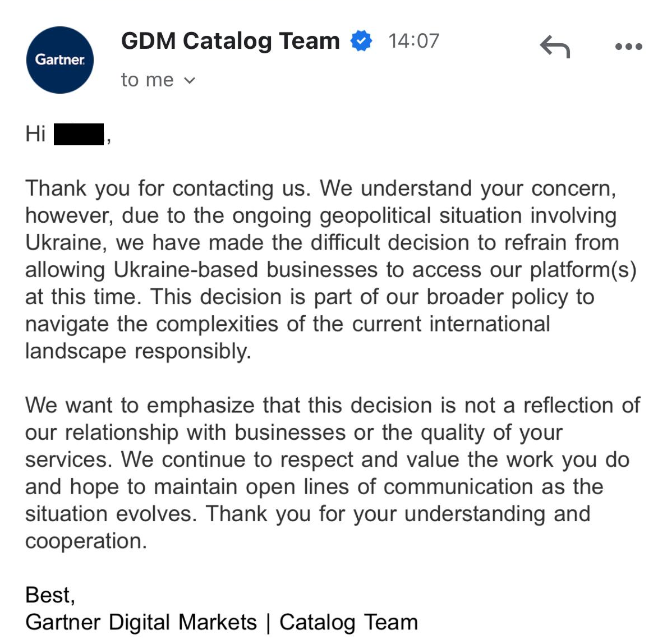Image resolution: width=667 pixels, height=644 pixels.
Task: Click the final word "cooperation."
Action: [x=86, y=541]
